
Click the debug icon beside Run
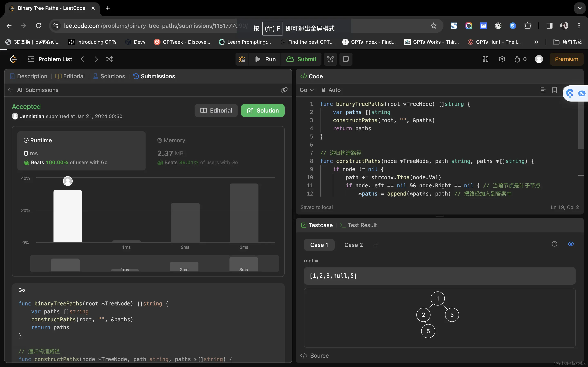(242, 59)
